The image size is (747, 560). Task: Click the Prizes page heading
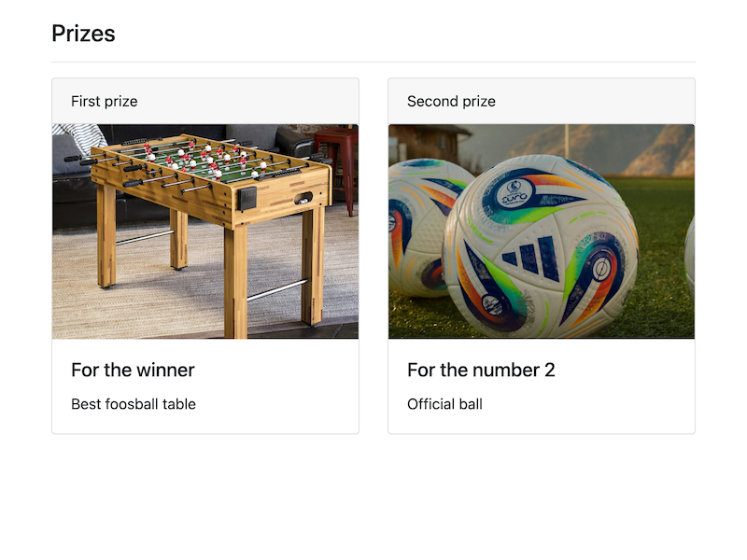83,34
